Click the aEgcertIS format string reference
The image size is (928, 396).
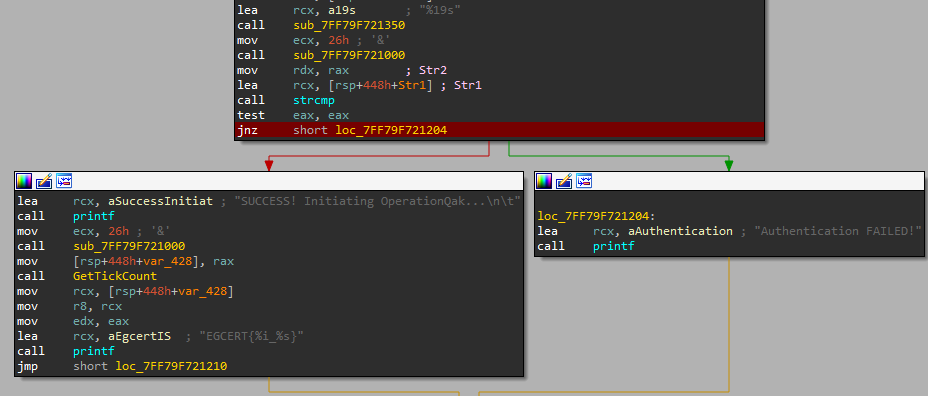pyautogui.click(x=122, y=336)
